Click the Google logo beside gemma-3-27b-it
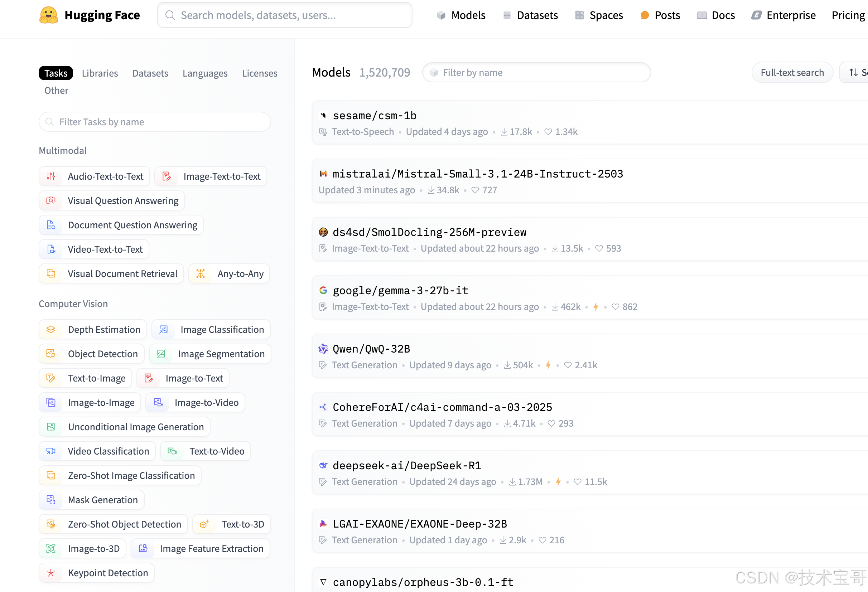The image size is (868, 592). pyautogui.click(x=323, y=290)
